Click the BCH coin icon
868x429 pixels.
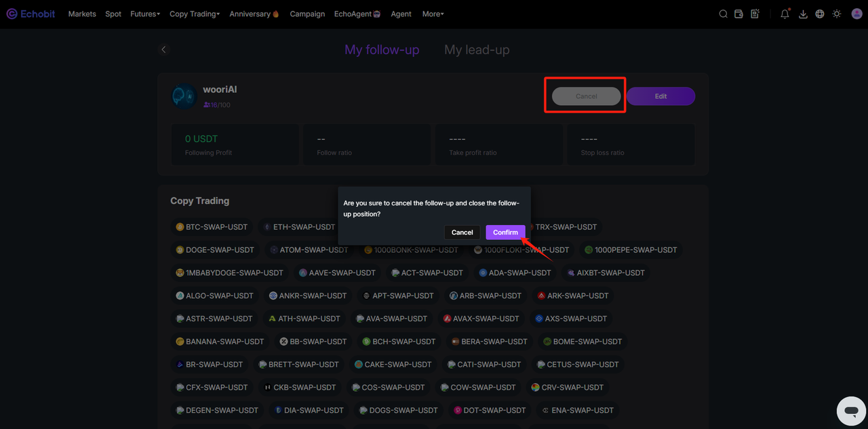[x=366, y=342]
